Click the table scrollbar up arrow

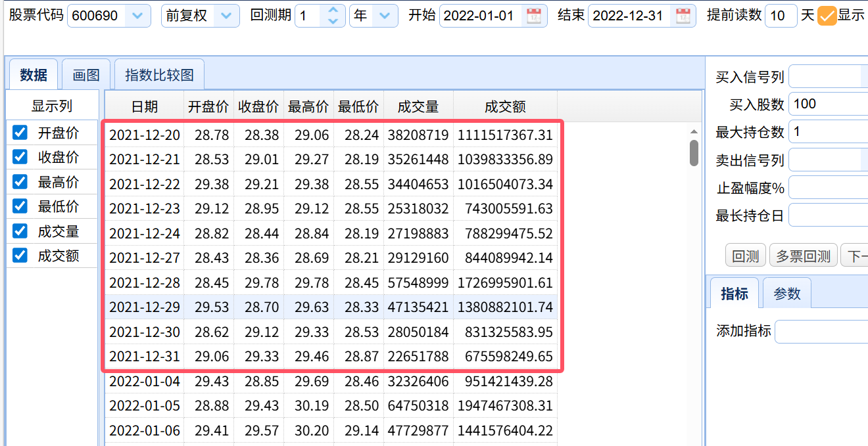(x=694, y=131)
